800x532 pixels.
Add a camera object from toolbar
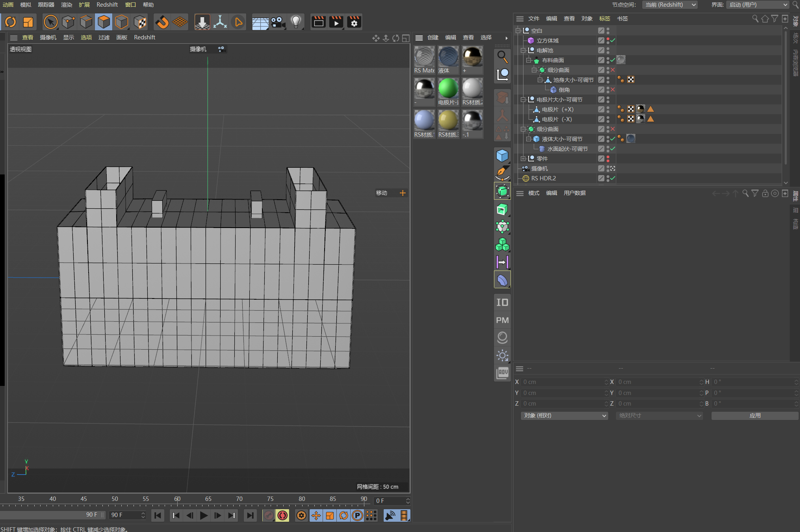click(x=278, y=22)
